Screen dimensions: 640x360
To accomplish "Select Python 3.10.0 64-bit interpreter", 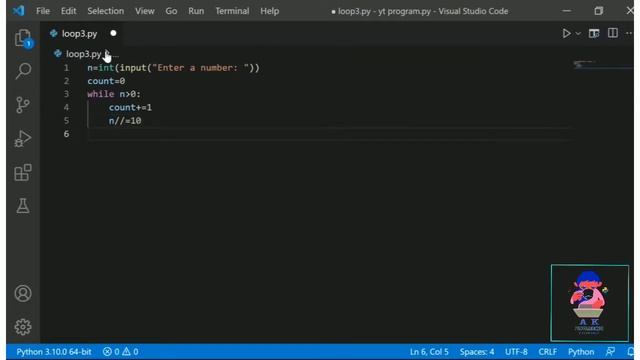I will click(x=54, y=351).
